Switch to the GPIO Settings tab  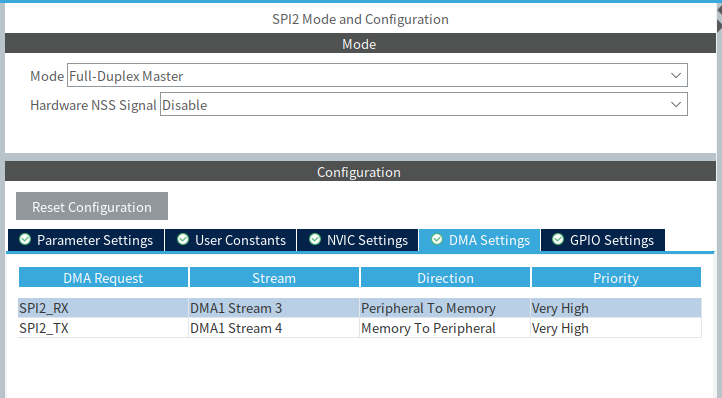[603, 240]
